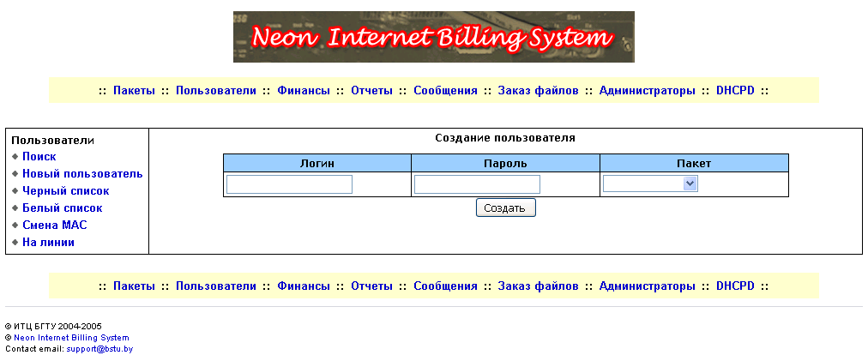This screenshot has width=868, height=355.
Task: Expand the Пакет dropdown list
Action: tap(650, 184)
